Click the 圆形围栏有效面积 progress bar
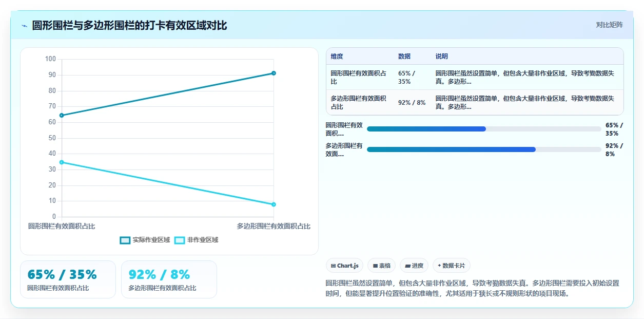The image size is (644, 319). point(484,129)
